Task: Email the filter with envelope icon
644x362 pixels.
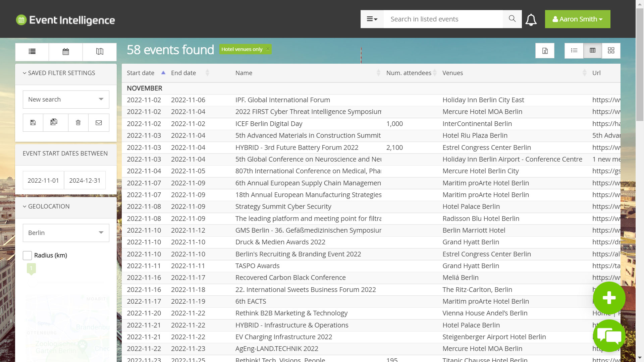Action: 99,123
